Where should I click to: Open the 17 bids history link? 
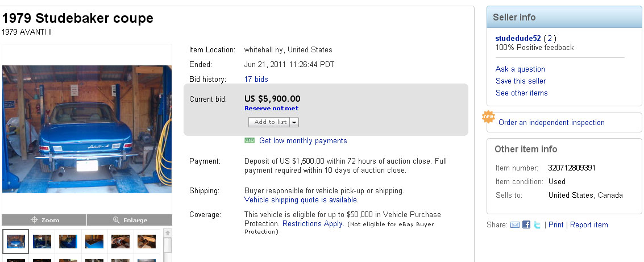[x=256, y=79]
